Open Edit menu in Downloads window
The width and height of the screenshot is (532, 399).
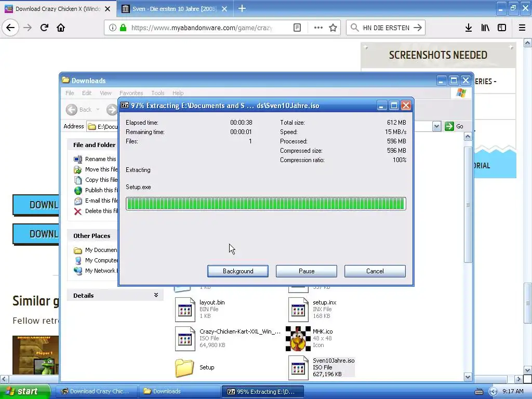pyautogui.click(x=87, y=93)
